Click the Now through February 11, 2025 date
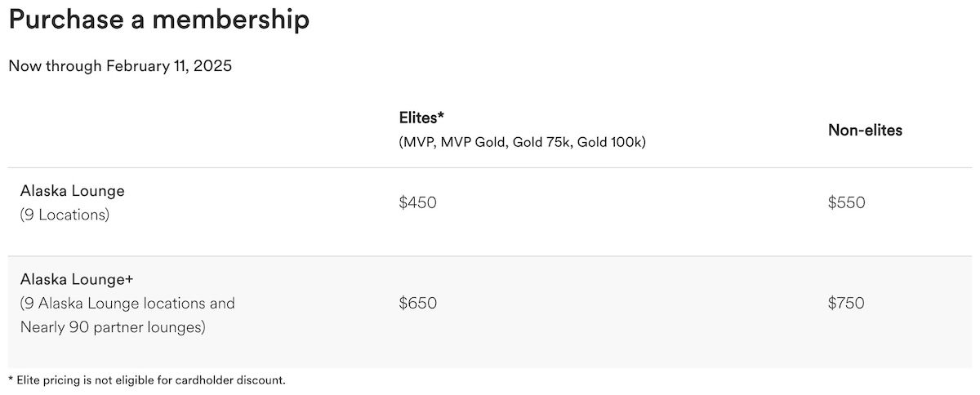This screenshot has height=395, width=980. pos(120,66)
